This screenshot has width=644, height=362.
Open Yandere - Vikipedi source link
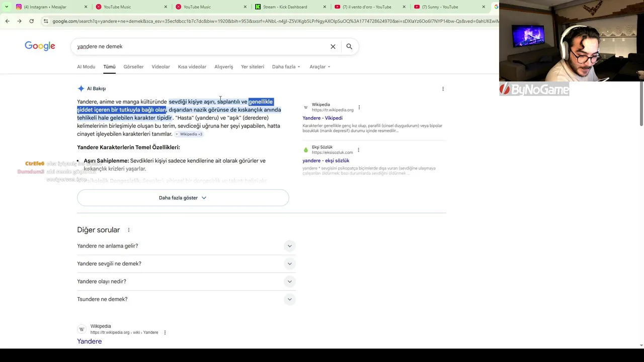323,118
